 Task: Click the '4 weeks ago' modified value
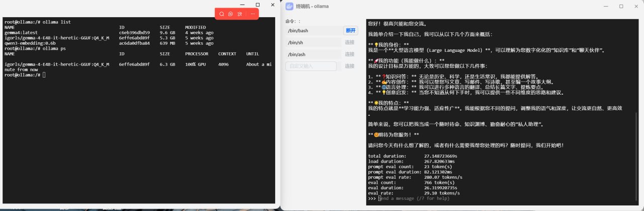[x=199, y=32]
